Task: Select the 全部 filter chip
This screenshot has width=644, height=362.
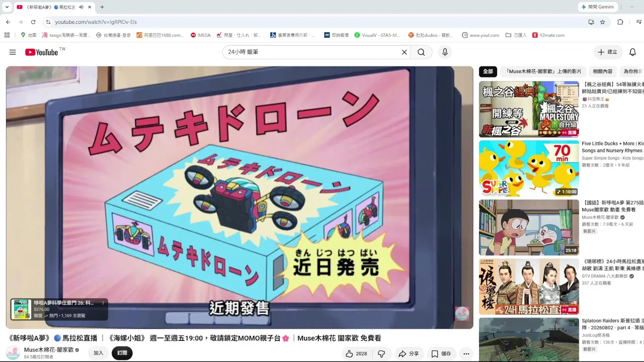Action: coord(488,71)
